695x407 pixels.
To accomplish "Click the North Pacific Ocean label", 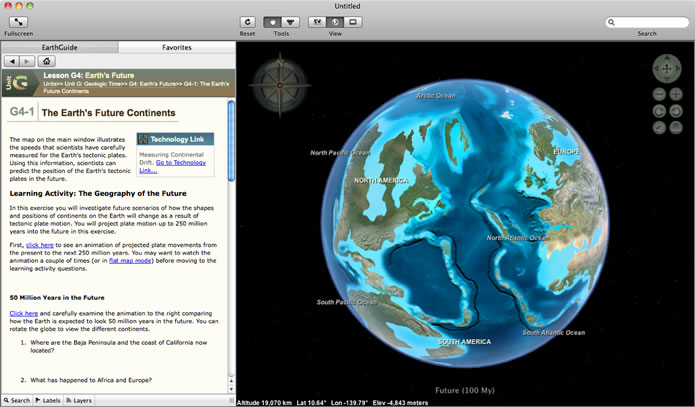I will (x=340, y=153).
